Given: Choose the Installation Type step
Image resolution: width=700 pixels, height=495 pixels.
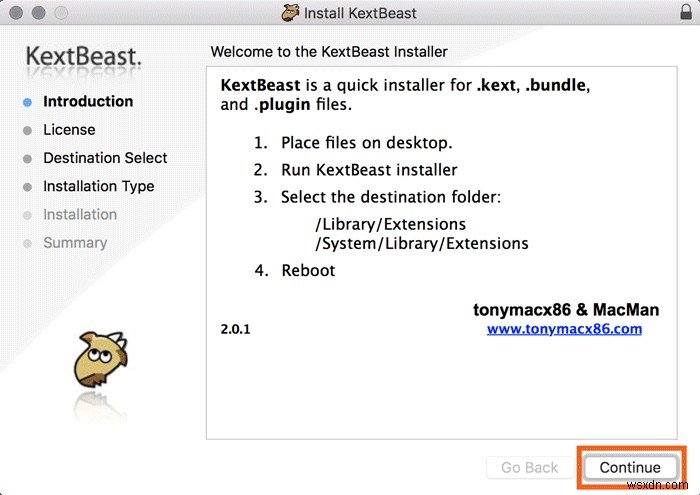Looking at the screenshot, I should [x=98, y=186].
